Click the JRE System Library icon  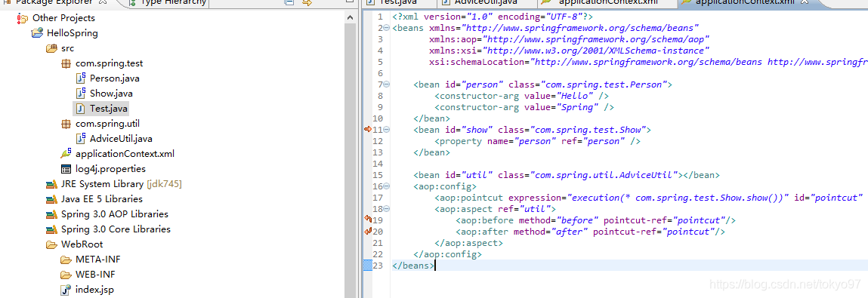[51, 183]
